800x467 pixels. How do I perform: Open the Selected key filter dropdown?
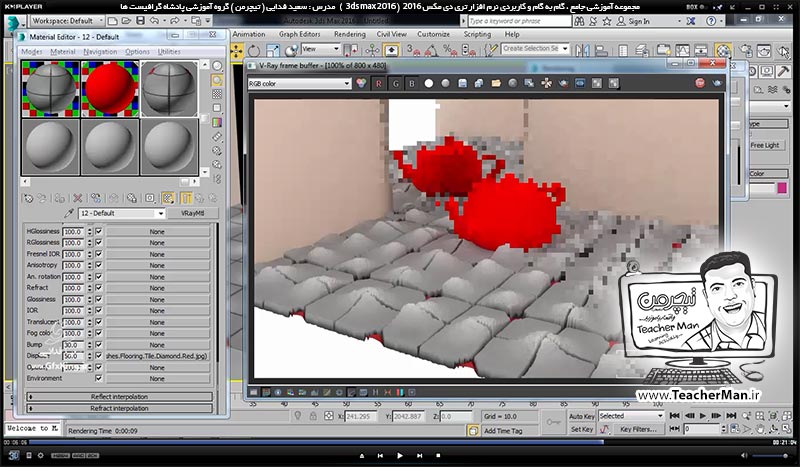[x=631, y=416]
